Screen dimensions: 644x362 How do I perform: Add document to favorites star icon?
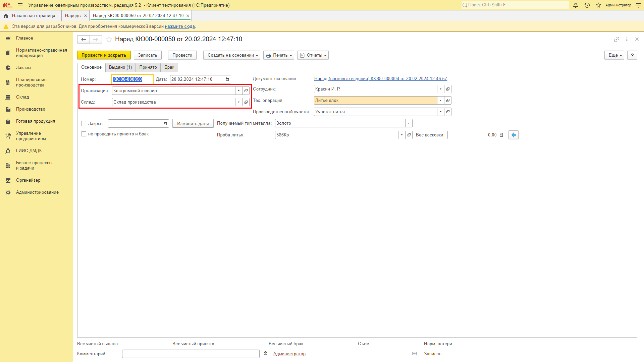coord(109,40)
